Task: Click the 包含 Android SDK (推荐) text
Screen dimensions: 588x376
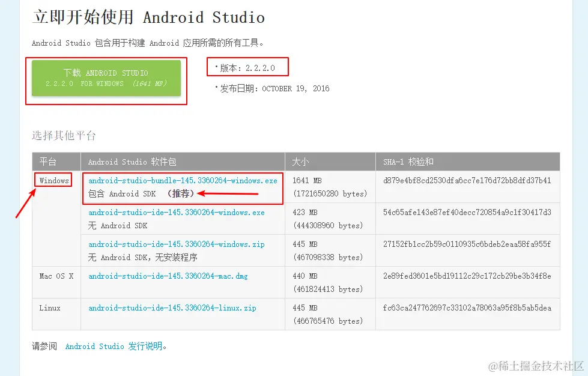Action: [141, 193]
